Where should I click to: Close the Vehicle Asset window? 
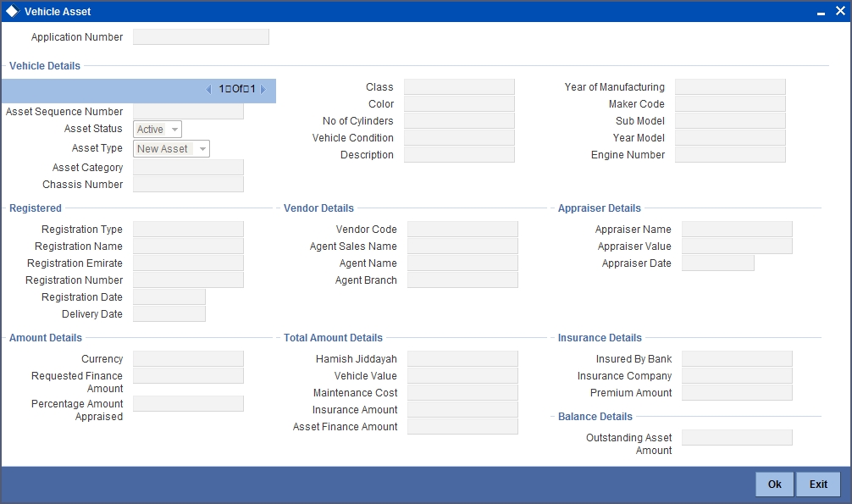tap(840, 11)
